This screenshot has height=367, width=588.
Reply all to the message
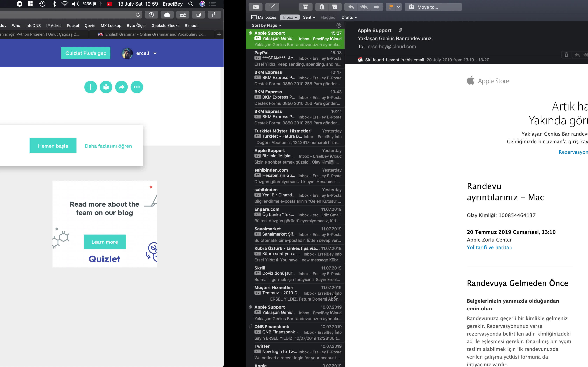[x=364, y=7]
